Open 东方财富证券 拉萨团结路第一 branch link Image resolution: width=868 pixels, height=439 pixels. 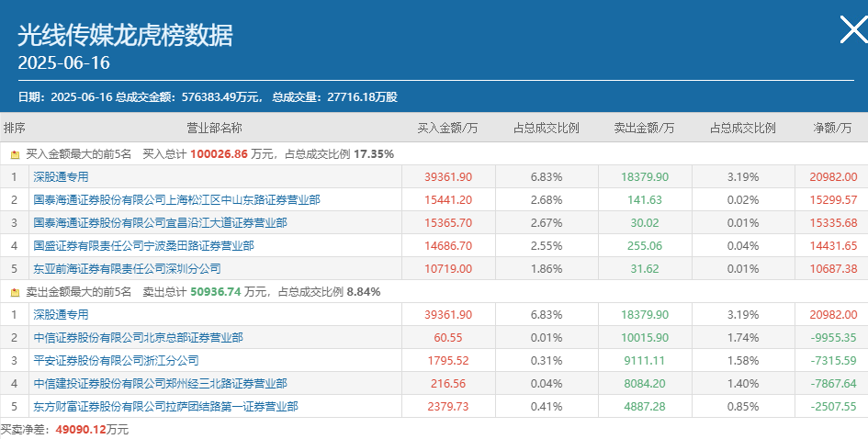click(165, 407)
